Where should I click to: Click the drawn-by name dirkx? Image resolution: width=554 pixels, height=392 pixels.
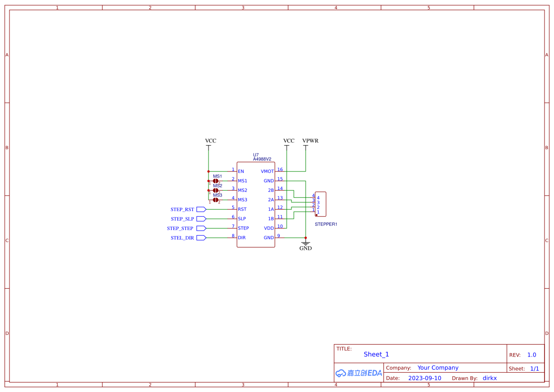[x=490, y=378]
